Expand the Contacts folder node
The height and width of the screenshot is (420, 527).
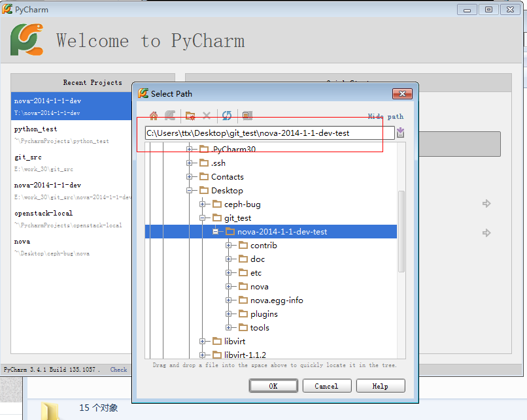point(189,176)
